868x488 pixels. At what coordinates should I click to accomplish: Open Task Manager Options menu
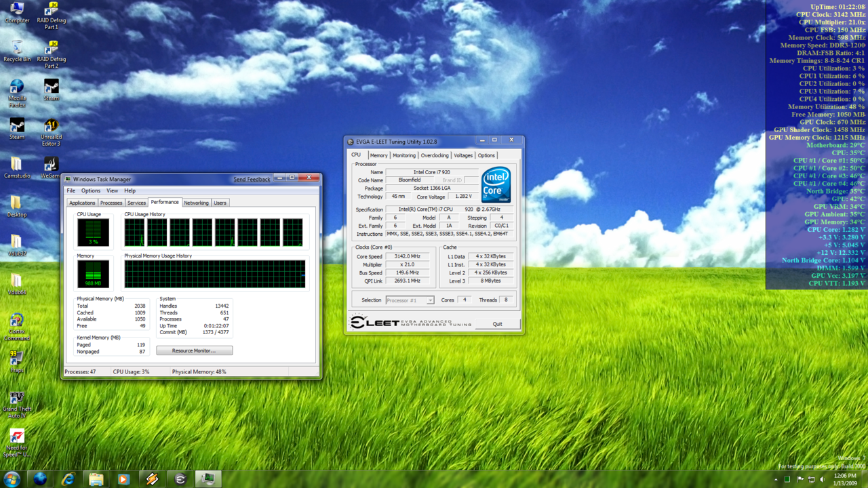pos(90,190)
